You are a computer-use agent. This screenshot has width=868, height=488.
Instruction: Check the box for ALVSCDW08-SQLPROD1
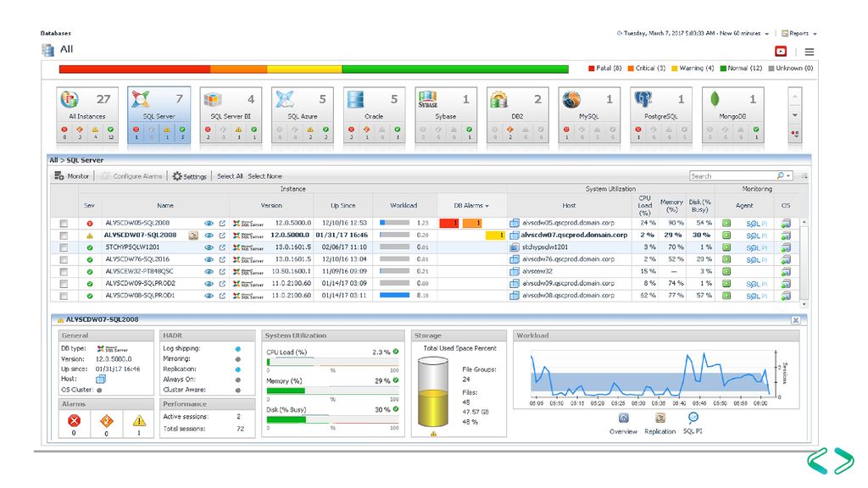coord(64,296)
